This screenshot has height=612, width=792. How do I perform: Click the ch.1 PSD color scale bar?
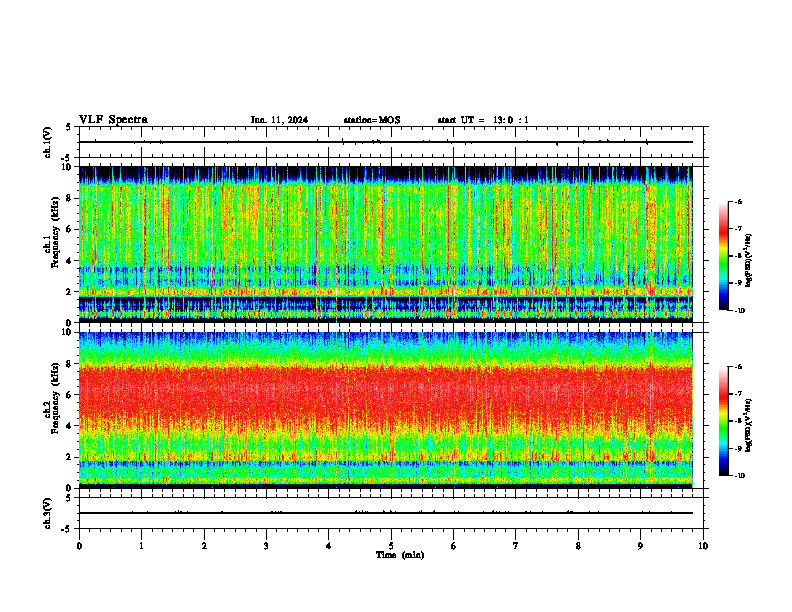coord(723,256)
